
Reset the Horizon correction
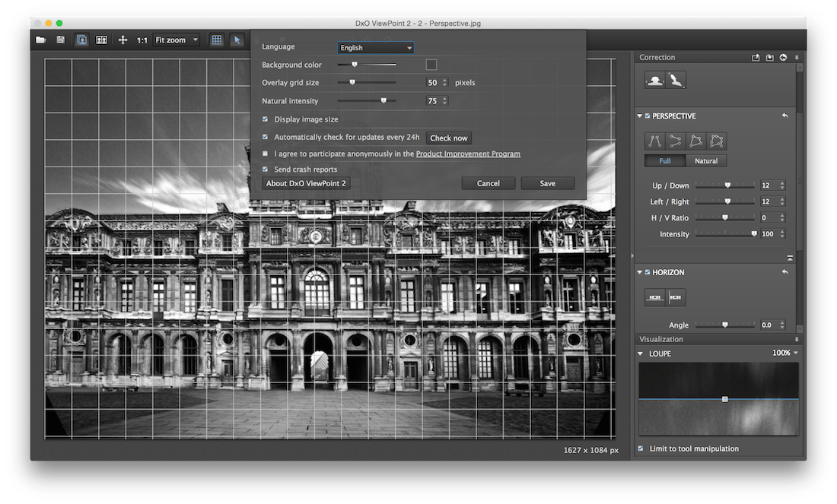[x=784, y=272]
